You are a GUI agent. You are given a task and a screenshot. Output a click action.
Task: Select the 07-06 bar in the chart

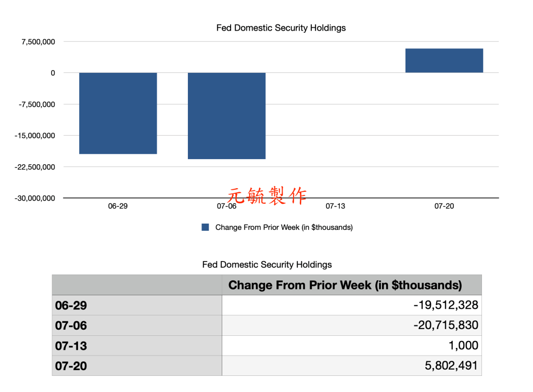[x=226, y=115]
